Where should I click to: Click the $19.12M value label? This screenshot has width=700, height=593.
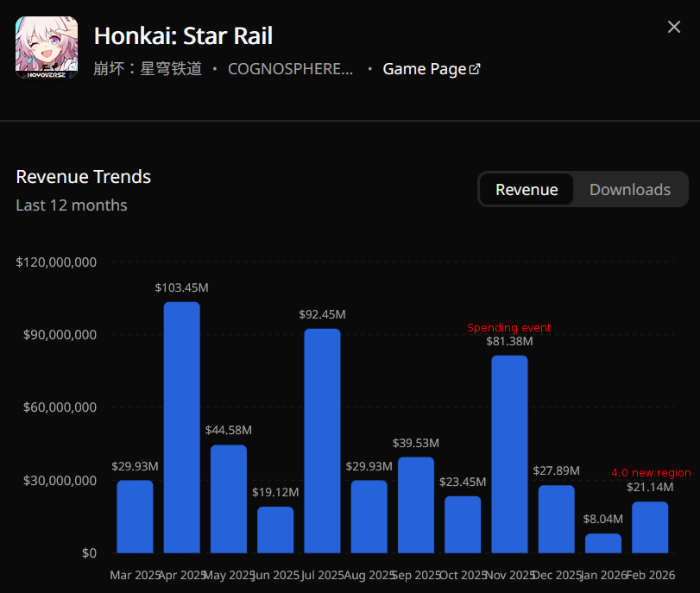tap(275, 492)
